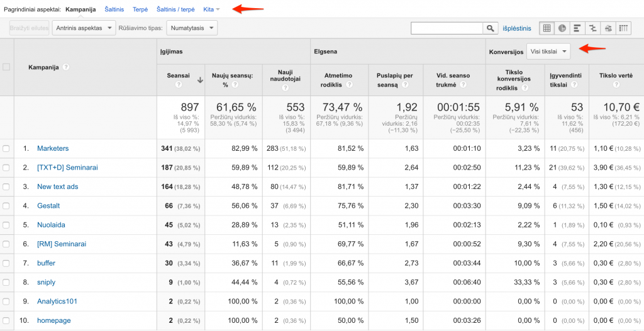The image size is (644, 331).
Task: Click help icon next to Kampanija header
Action: [x=66, y=67]
